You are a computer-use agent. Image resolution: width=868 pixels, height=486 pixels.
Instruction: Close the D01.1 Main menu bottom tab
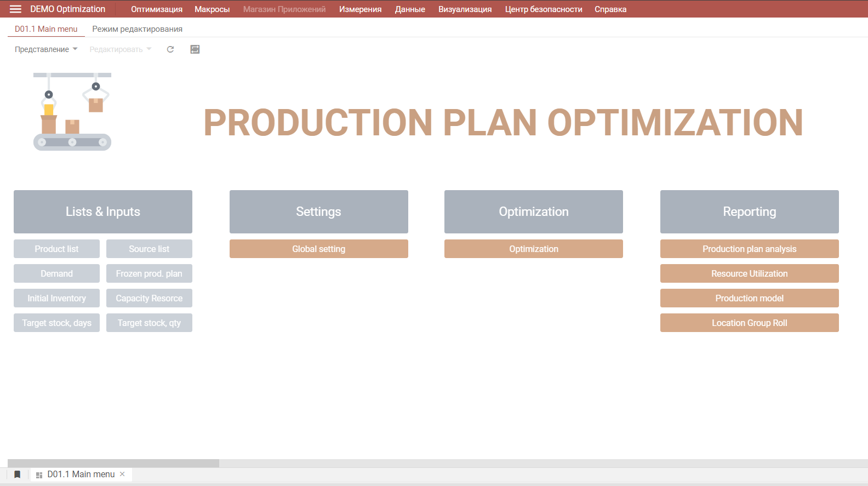coord(122,474)
